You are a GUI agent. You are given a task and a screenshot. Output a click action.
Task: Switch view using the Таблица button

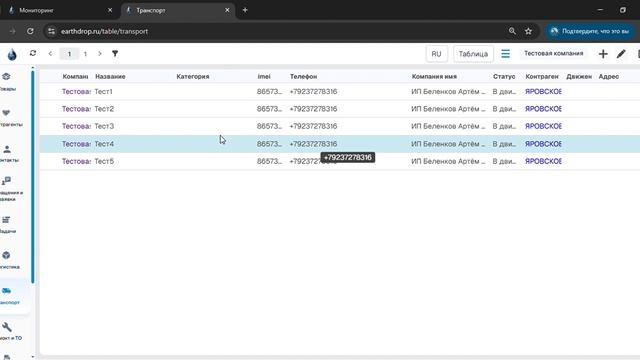[473, 53]
